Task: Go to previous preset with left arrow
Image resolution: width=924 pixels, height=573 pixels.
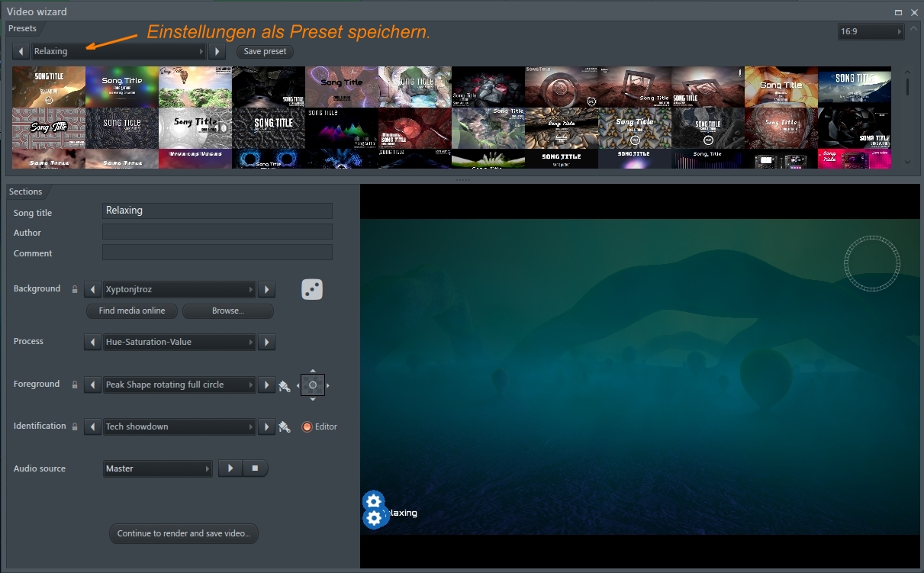Action: pos(21,52)
